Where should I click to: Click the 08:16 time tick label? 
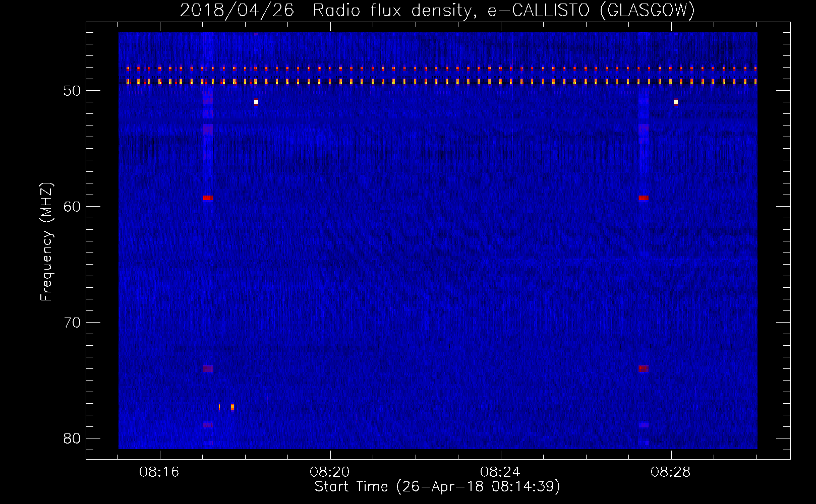tap(160, 472)
